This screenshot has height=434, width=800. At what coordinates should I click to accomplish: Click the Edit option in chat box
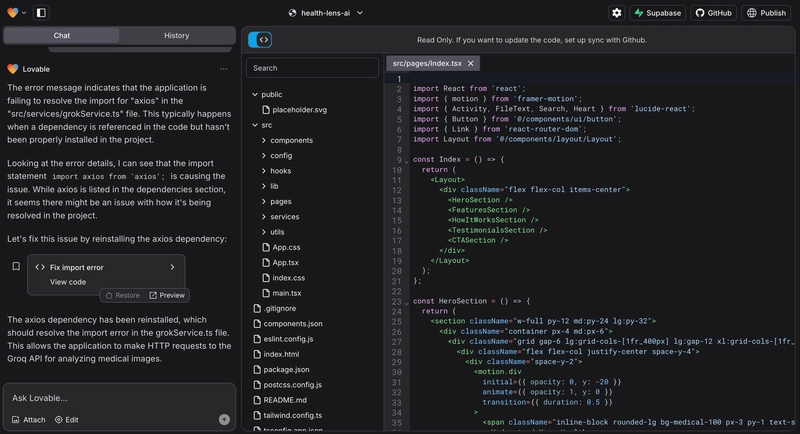[67, 420]
